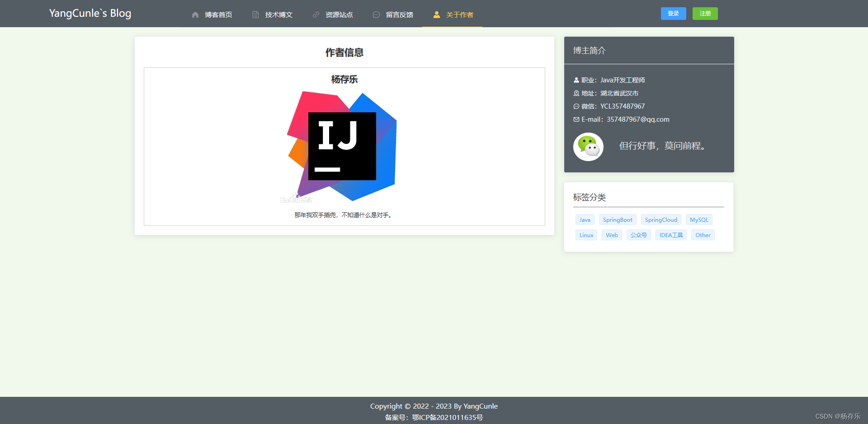Select the SpringBoot tag
Viewport: 868px width, 424px height.
(x=618, y=220)
